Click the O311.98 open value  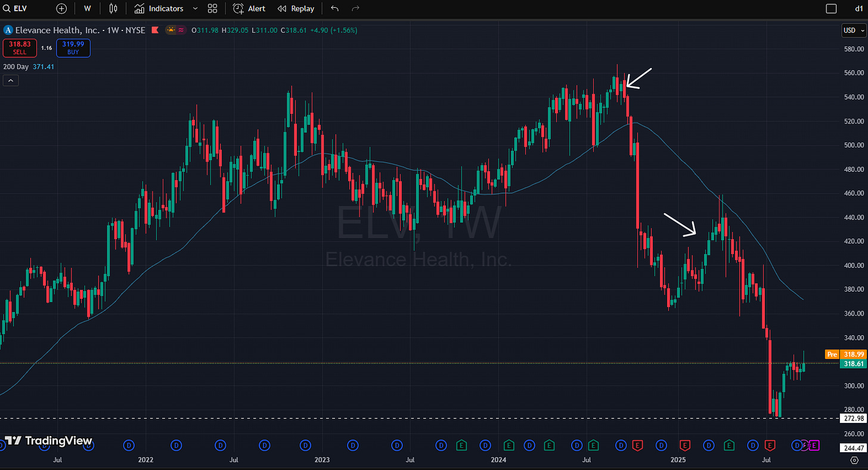pos(204,30)
